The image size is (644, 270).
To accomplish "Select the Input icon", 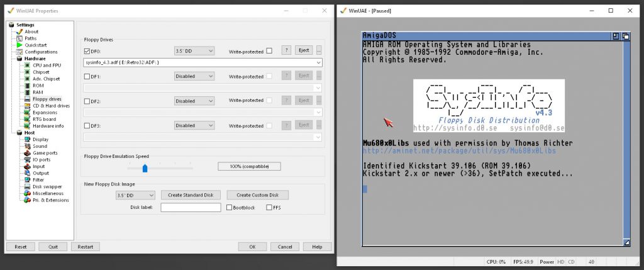I will (27, 166).
